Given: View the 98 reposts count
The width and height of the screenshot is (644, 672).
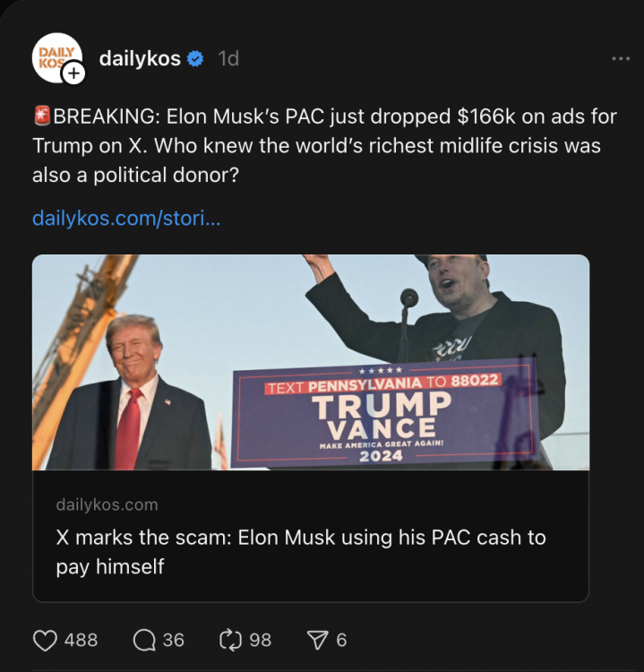Looking at the screenshot, I should [260, 640].
